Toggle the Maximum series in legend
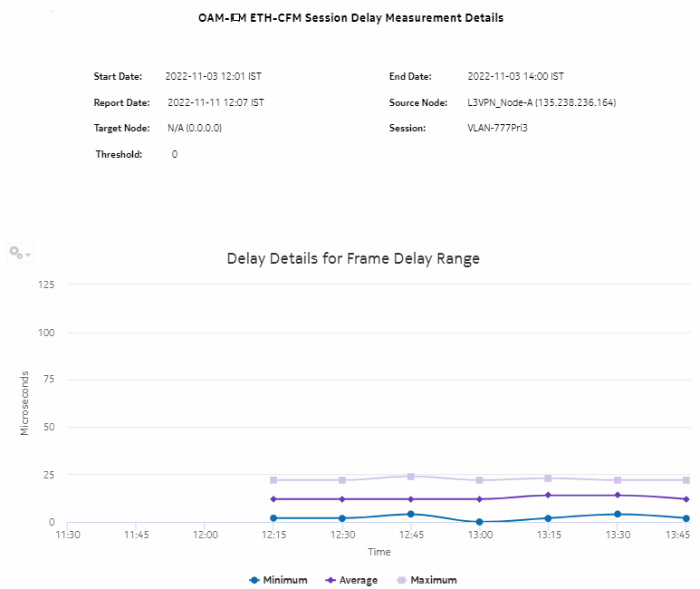Screen dimensions: 700x589 [x=427, y=580]
